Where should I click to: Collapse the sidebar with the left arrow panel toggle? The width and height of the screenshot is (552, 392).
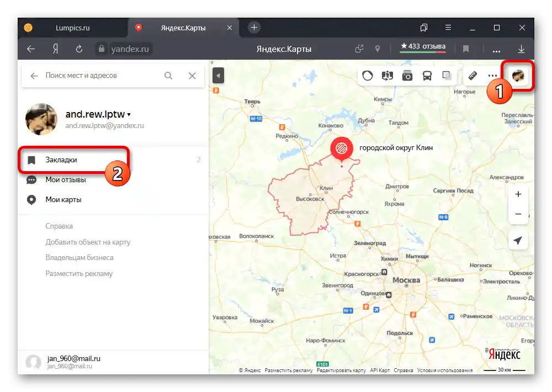point(218,76)
